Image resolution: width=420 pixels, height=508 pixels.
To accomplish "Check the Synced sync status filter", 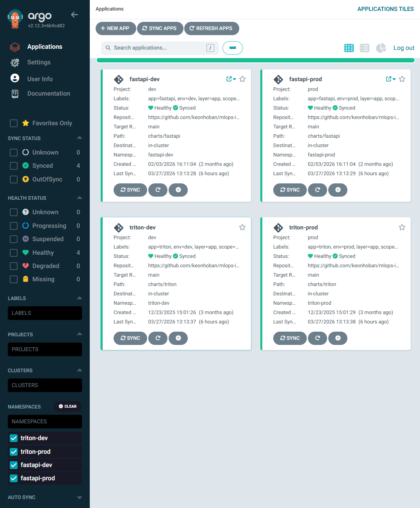I will 13,165.
